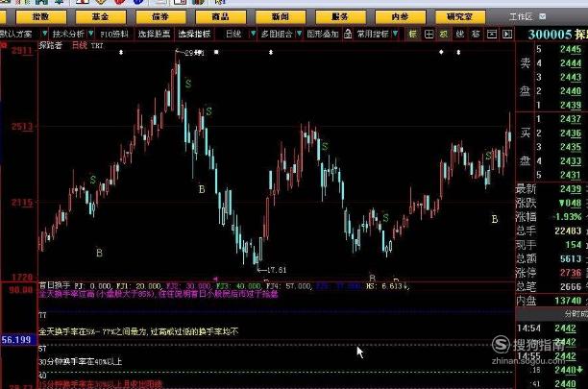The image size is (588, 389).
Task: Open the 多图组合 dropdown arrow
Action: (x=299, y=34)
